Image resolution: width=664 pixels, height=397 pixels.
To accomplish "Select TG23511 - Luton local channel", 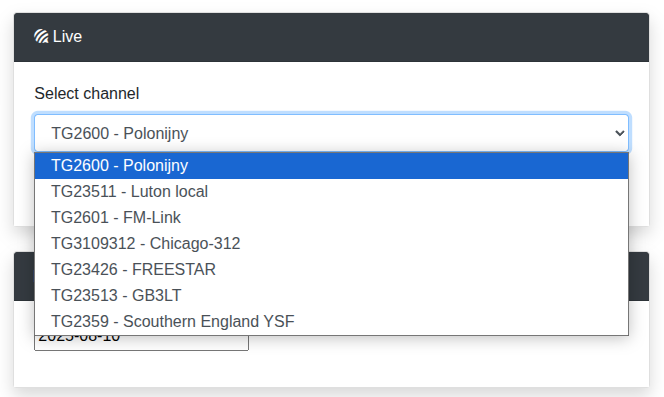I will tap(332, 192).
